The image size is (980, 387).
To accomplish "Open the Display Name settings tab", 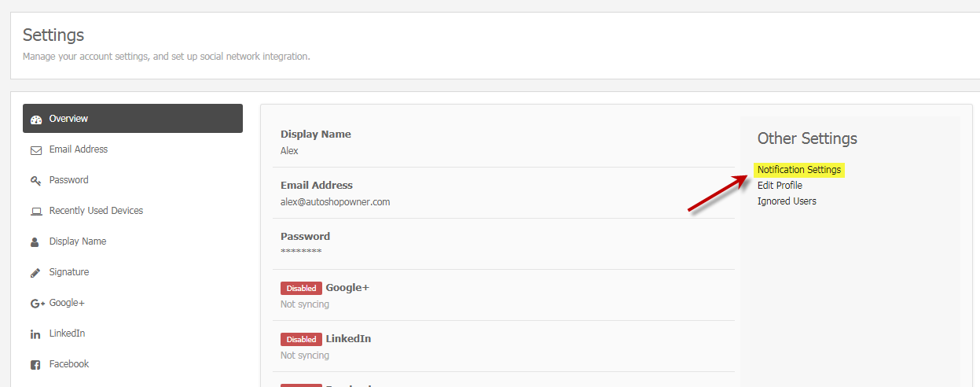I will (x=133, y=241).
